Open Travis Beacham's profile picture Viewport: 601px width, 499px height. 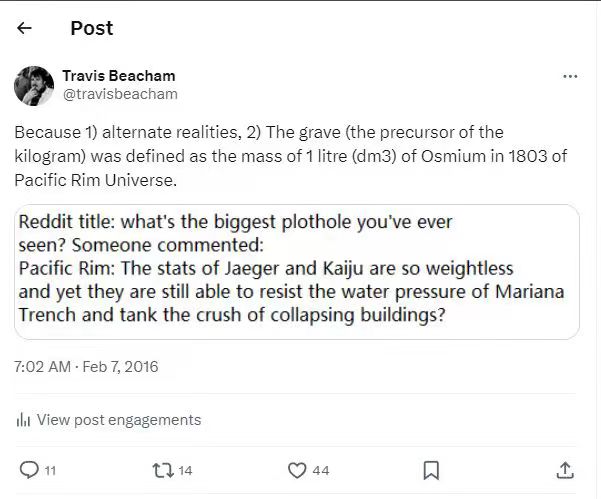click(x=34, y=85)
